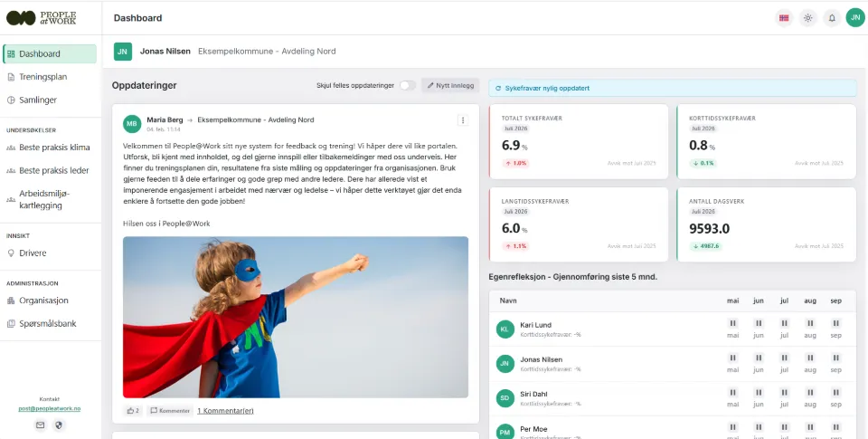Click the shield privacy icon under Kontakt

click(x=60, y=425)
